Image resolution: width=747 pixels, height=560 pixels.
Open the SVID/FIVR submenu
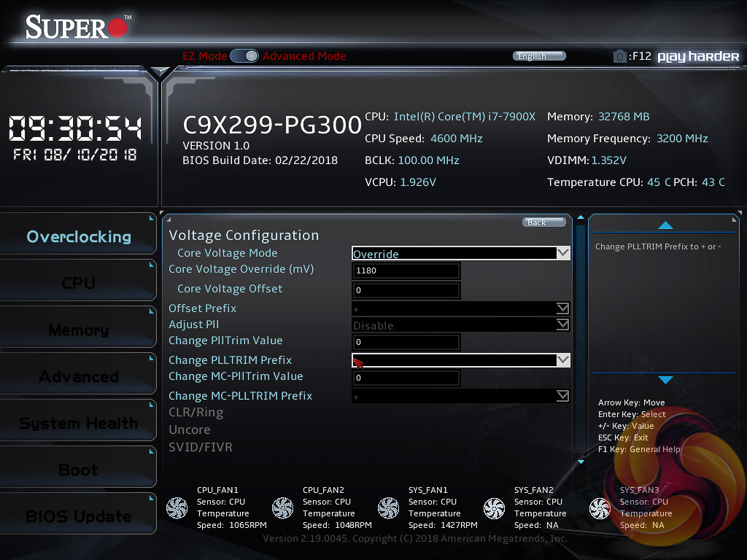pos(201,448)
